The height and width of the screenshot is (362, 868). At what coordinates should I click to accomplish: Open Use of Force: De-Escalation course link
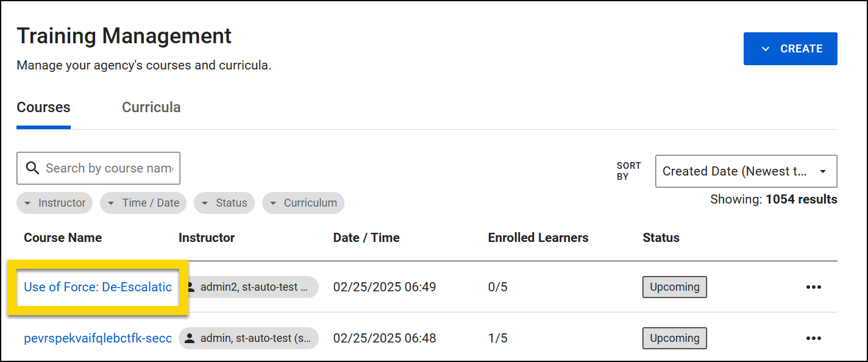point(98,286)
